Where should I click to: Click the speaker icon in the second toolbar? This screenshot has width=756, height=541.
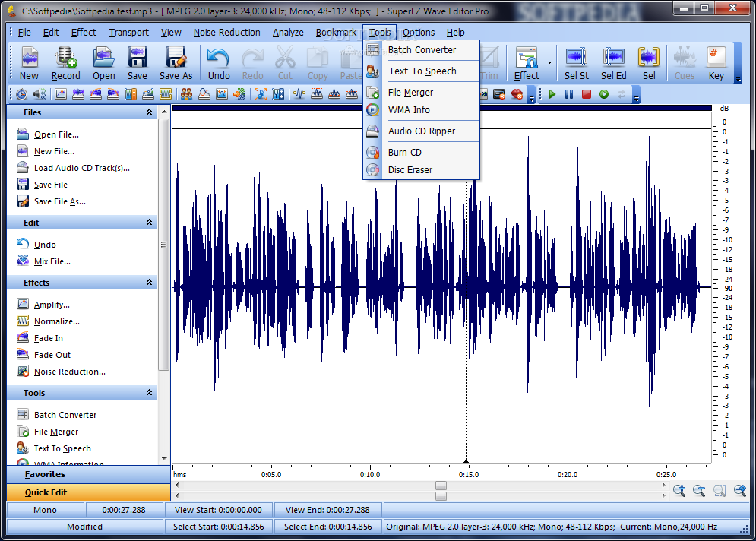tap(40, 94)
